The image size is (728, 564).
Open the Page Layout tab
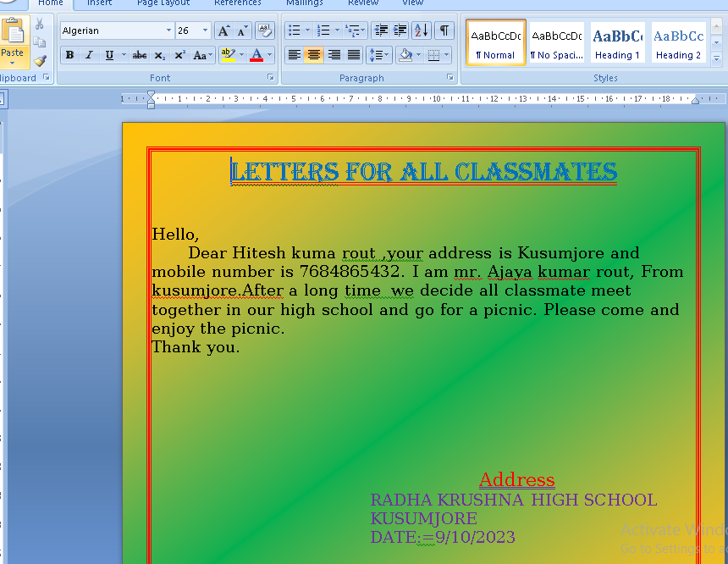click(163, 3)
